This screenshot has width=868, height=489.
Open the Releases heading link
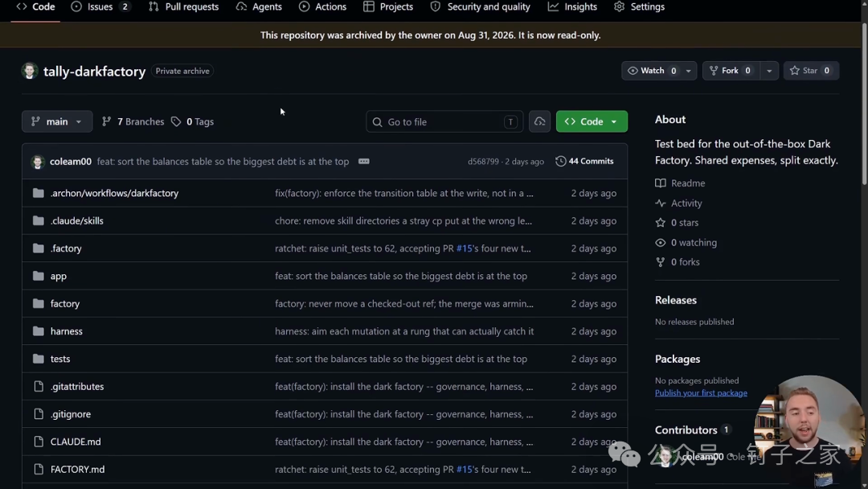click(676, 300)
